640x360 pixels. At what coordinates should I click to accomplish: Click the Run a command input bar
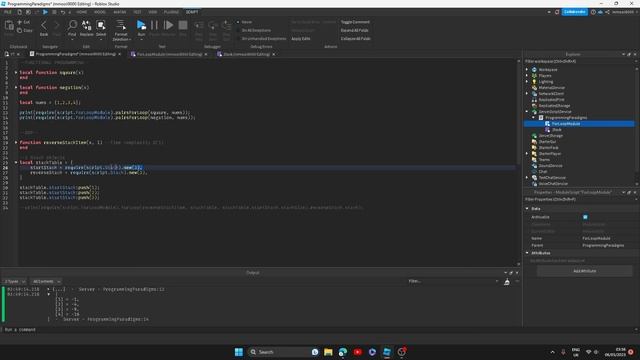click(261, 330)
